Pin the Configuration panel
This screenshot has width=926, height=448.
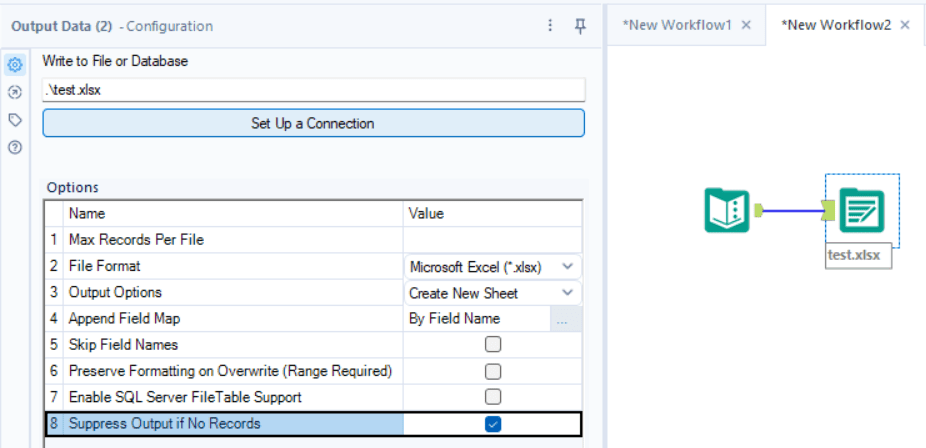(580, 26)
